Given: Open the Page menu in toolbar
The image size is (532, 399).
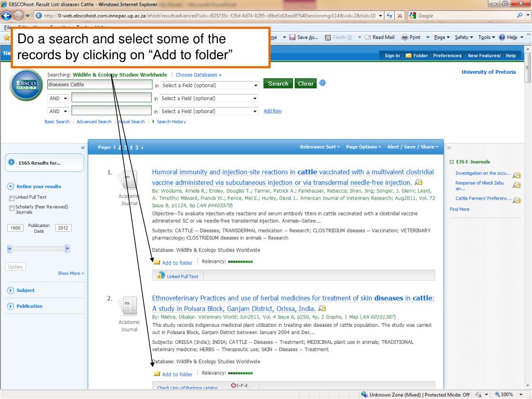Looking at the screenshot, I should (442, 37).
